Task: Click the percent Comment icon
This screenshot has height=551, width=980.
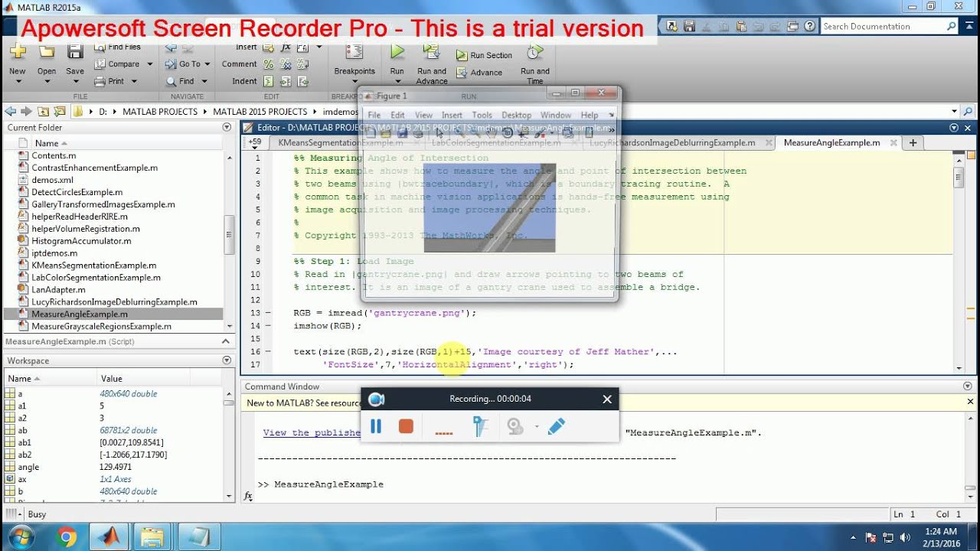Action: (269, 64)
